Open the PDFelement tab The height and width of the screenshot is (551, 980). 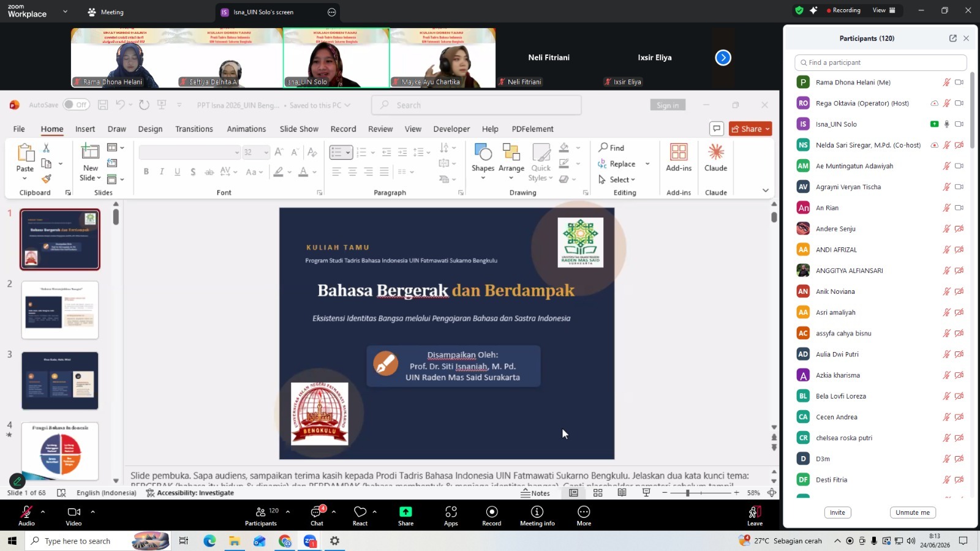click(x=532, y=129)
